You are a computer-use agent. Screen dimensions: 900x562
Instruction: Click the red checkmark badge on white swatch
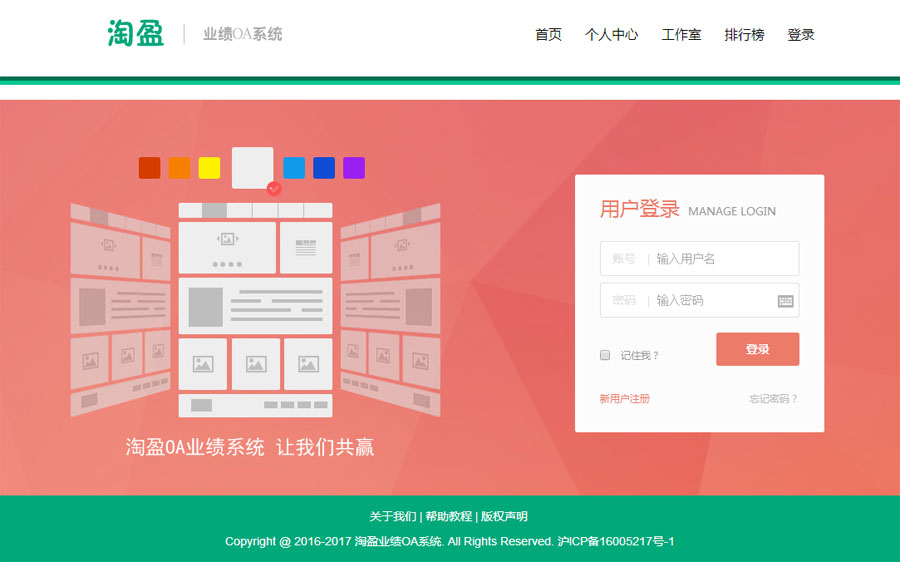coord(274,188)
